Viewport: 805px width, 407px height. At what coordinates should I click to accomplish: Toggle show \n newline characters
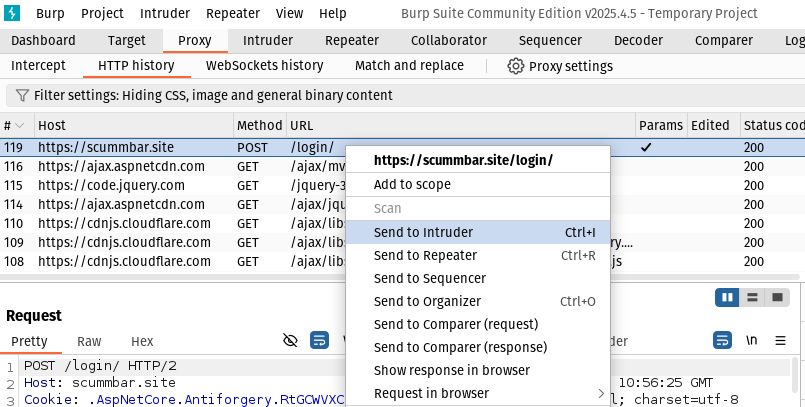tap(752, 340)
